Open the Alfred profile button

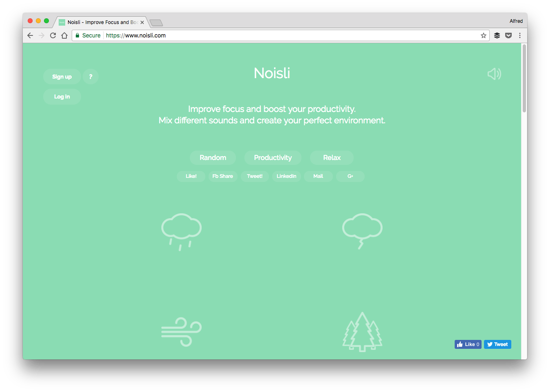(x=516, y=21)
